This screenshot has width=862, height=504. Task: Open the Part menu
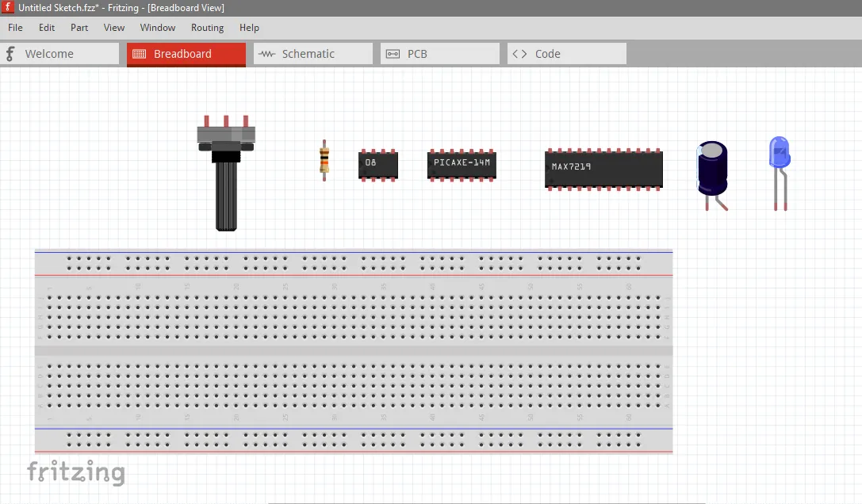pyautogui.click(x=79, y=28)
